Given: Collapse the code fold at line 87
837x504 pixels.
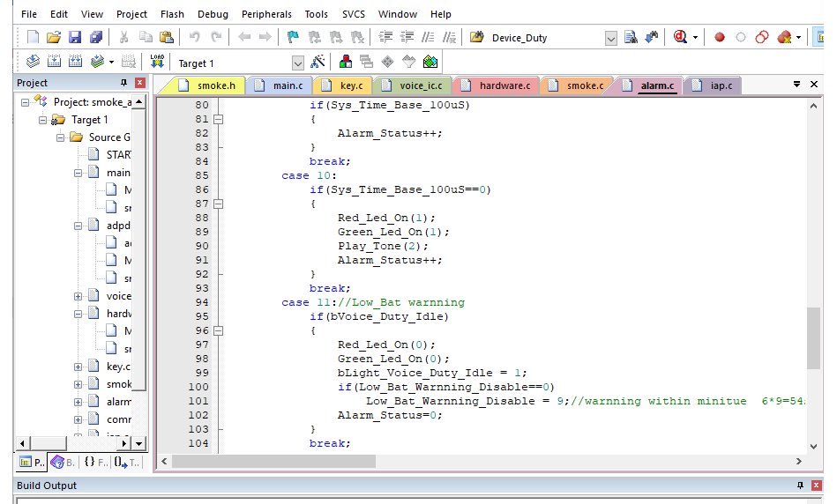Looking at the screenshot, I should (x=219, y=204).
